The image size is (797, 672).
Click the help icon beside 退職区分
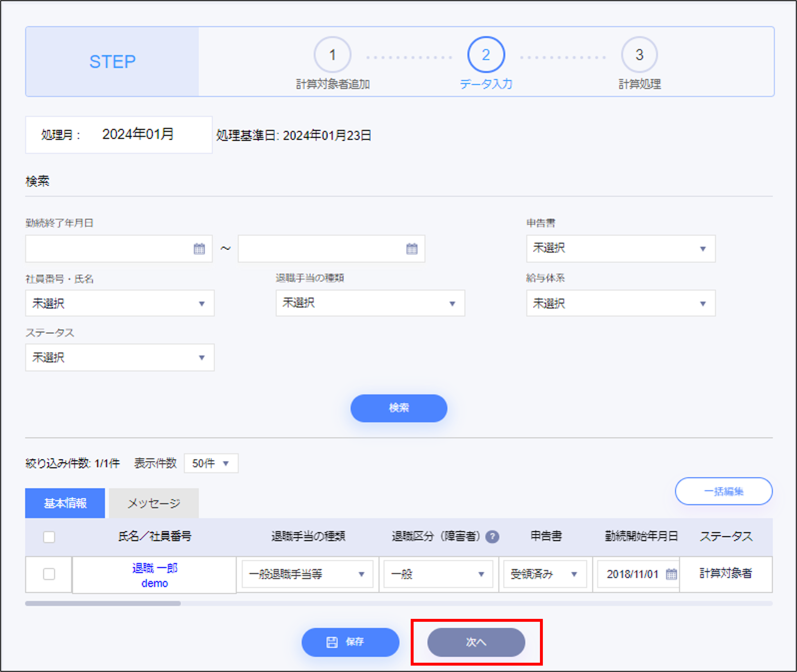[x=492, y=536]
